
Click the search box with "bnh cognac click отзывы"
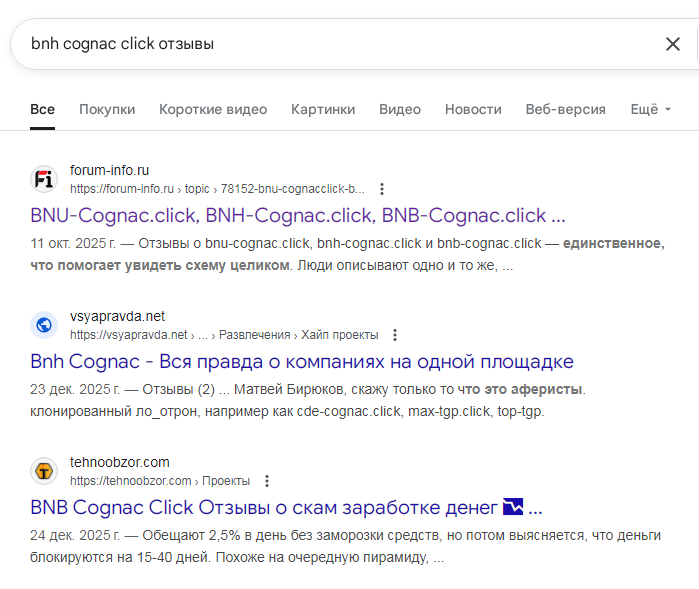[x=330, y=44]
